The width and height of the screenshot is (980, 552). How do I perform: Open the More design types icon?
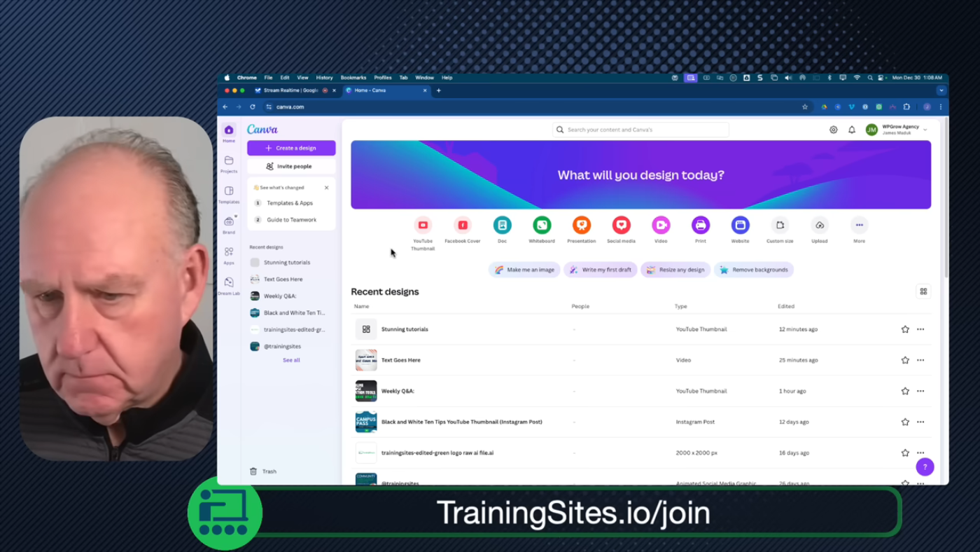point(859,225)
